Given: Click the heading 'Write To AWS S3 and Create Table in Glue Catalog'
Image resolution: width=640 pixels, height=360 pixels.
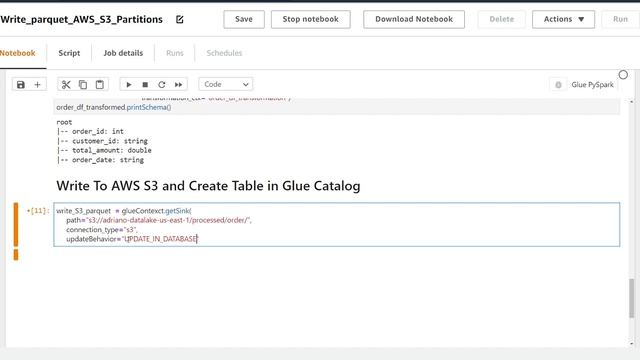Looking at the screenshot, I should pos(208,186).
